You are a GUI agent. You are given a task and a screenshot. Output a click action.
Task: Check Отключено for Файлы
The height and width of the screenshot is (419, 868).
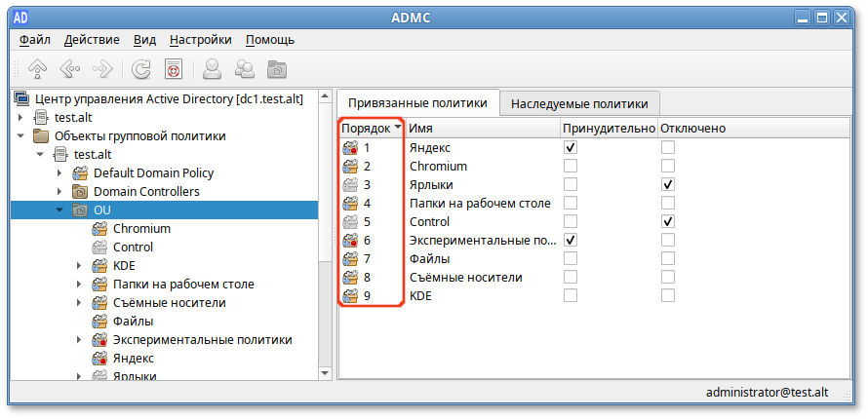[x=668, y=258]
